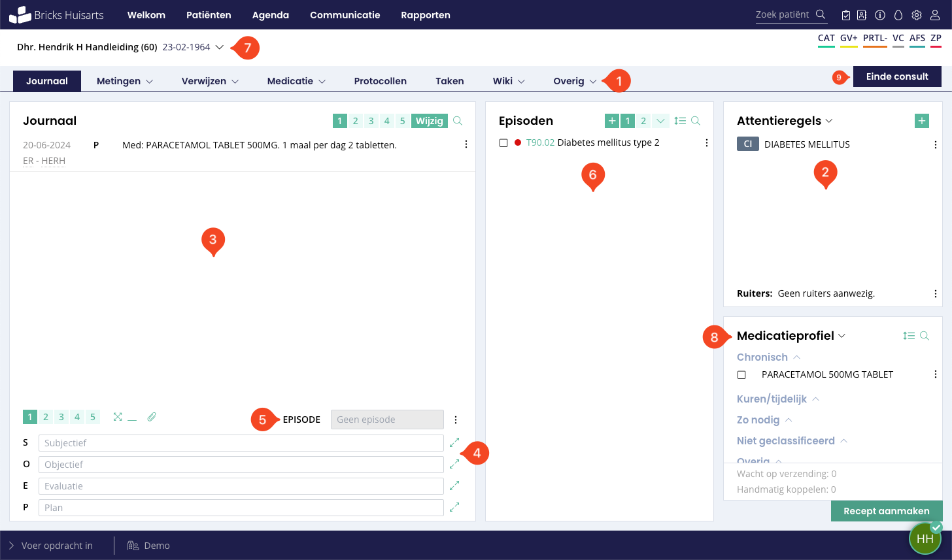Open the Rapporten menu
952x560 pixels.
click(426, 15)
